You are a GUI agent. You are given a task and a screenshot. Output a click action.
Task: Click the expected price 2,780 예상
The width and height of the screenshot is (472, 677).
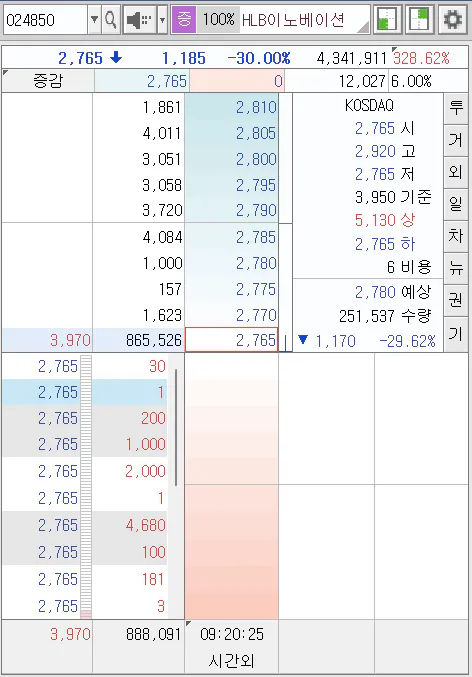click(393, 292)
